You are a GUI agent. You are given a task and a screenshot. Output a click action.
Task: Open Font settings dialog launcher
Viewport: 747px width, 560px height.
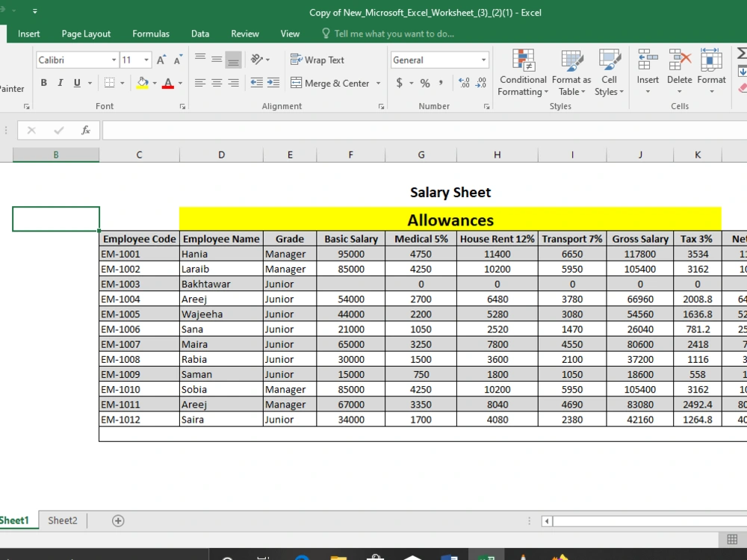click(x=182, y=107)
